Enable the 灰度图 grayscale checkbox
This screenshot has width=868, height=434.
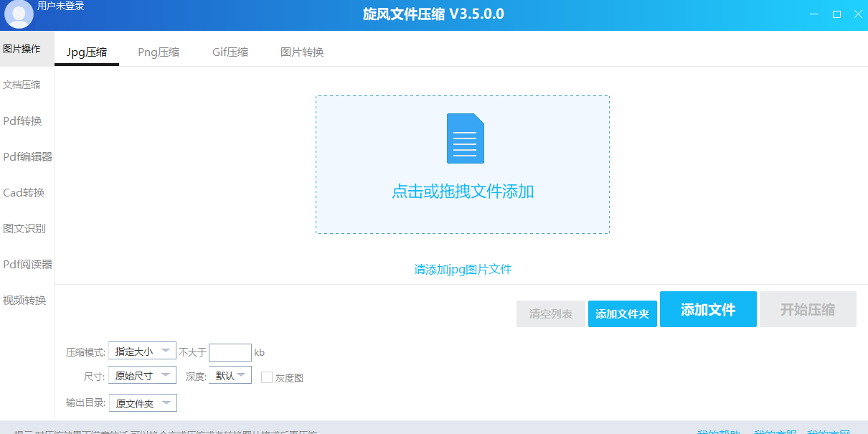pos(267,377)
